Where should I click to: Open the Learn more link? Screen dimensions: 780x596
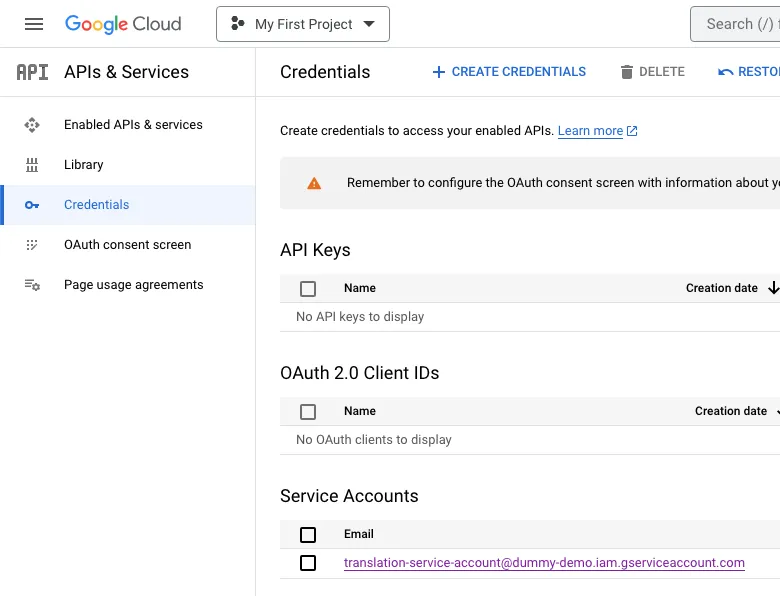tap(590, 131)
